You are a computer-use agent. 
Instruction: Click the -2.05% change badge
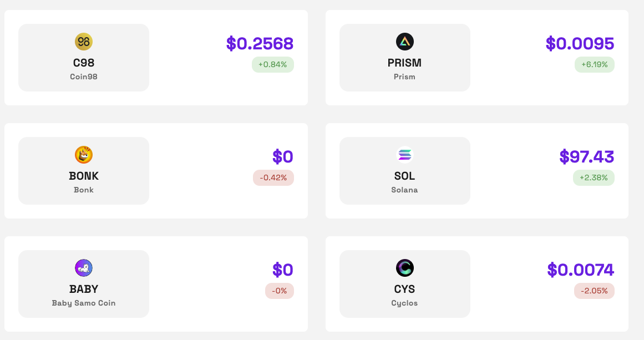594,291
